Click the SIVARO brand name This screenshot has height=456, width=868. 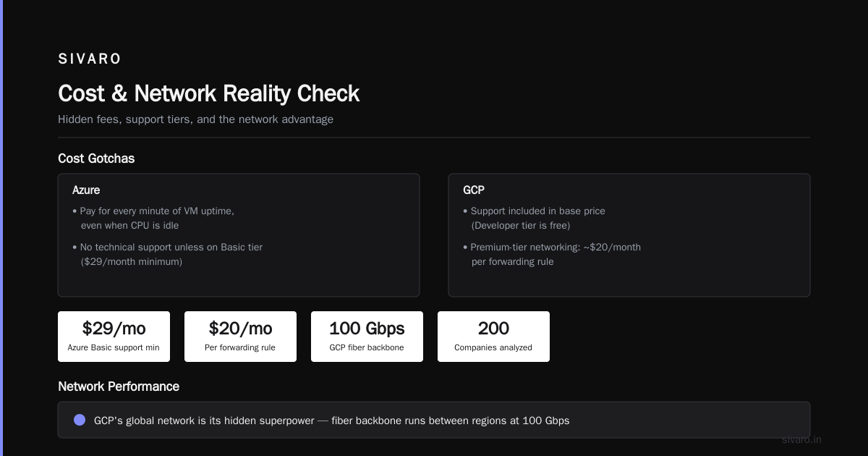tap(90, 59)
